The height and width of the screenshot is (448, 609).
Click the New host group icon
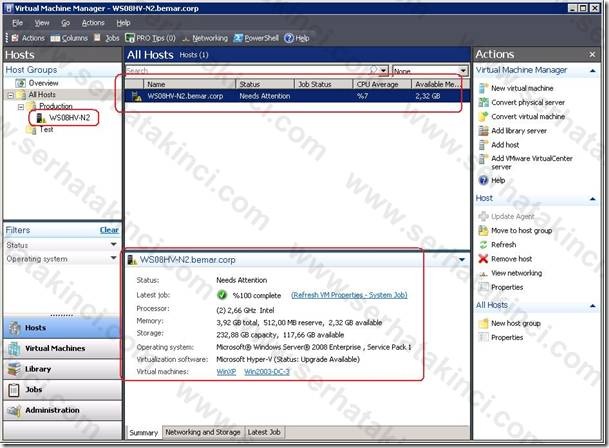coord(483,323)
